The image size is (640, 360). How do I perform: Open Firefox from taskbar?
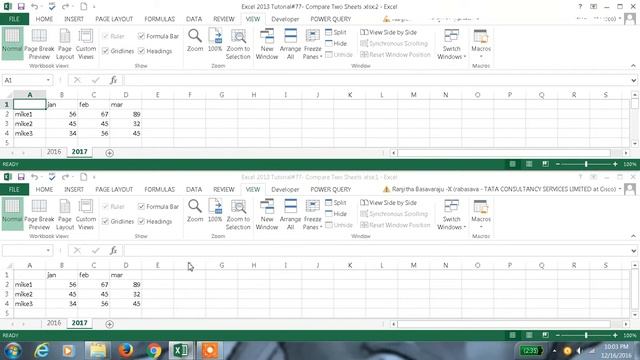(126, 351)
